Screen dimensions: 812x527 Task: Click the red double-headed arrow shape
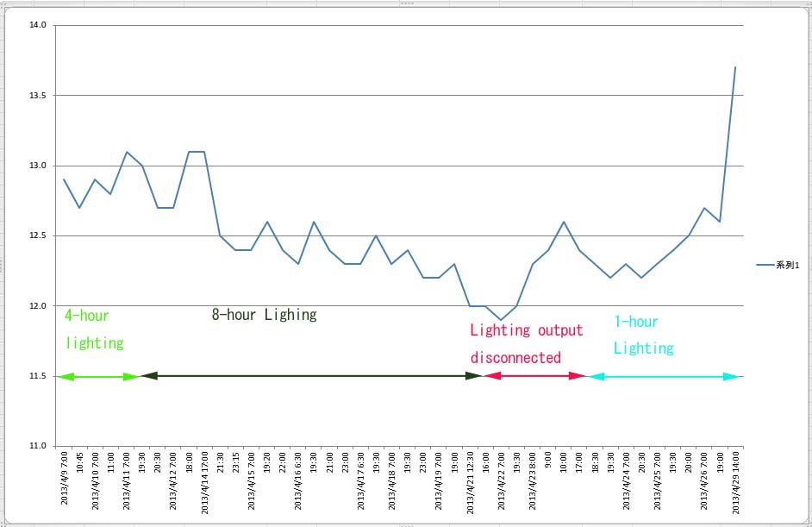coord(534,376)
